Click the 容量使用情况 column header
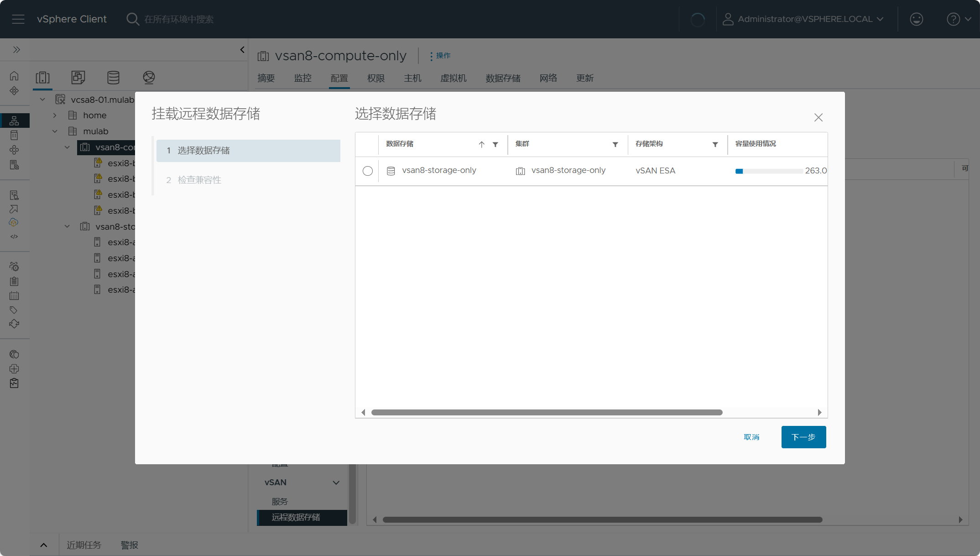 point(756,144)
